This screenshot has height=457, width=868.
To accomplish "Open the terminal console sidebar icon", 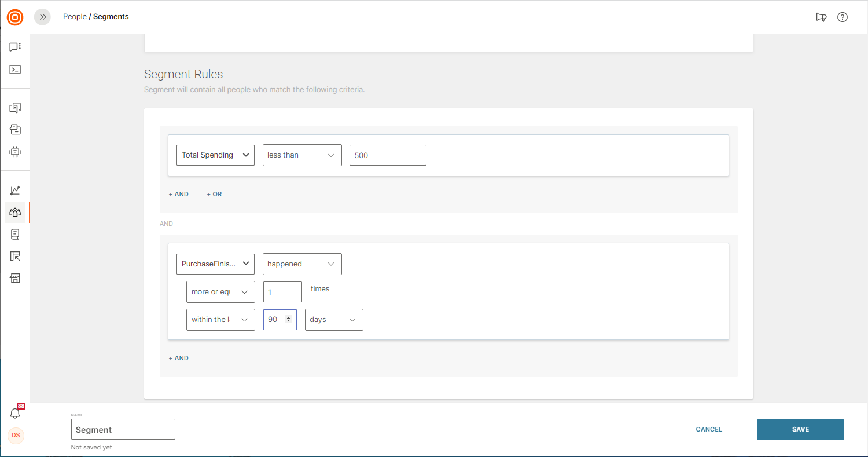I will click(15, 70).
